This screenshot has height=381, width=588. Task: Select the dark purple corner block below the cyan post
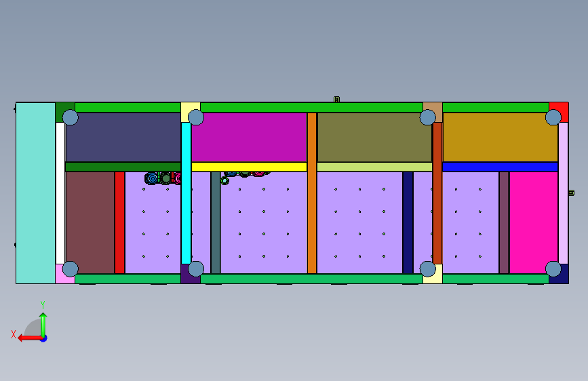click(x=186, y=277)
